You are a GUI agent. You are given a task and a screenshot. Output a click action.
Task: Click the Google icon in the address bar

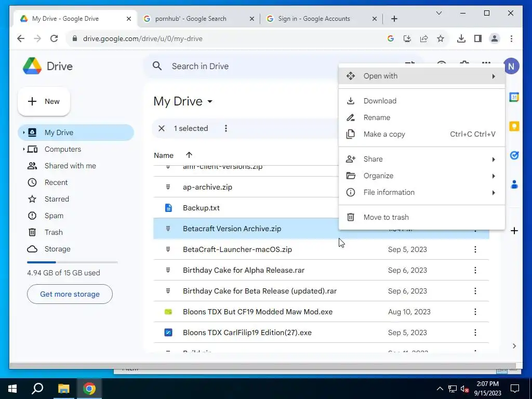391,38
